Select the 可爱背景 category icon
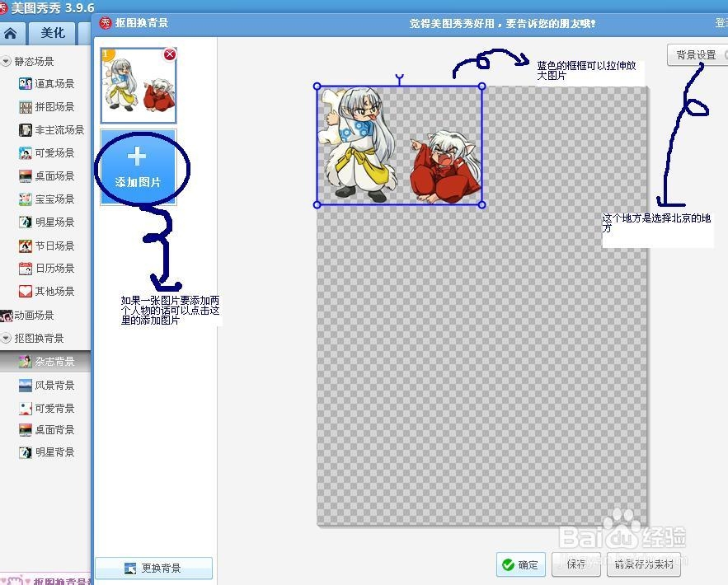728x585 pixels. (25, 408)
